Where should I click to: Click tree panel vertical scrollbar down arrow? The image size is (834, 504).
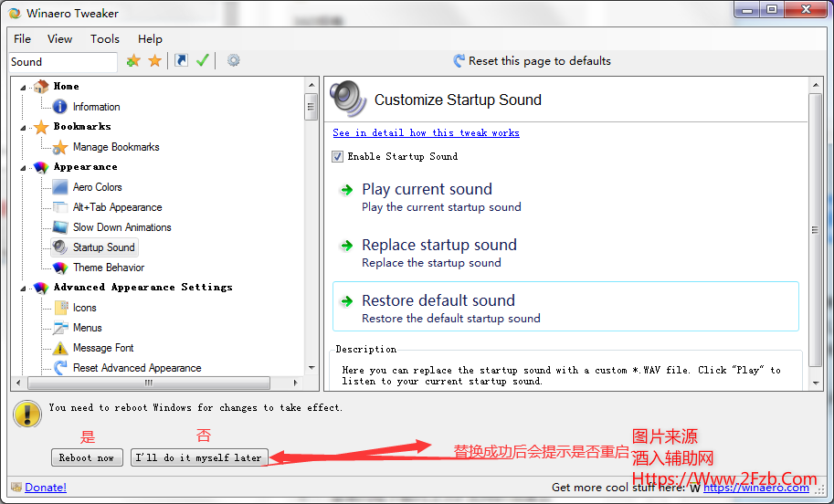[311, 368]
